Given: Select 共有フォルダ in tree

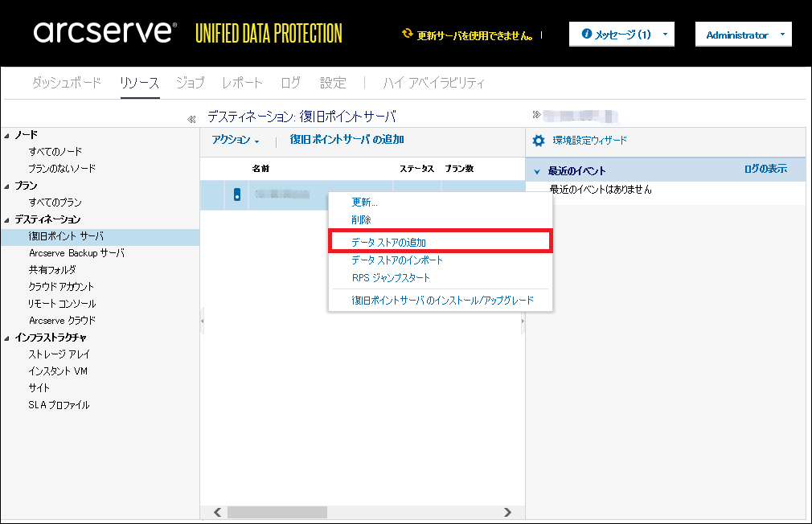Looking at the screenshot, I should coord(52,270).
